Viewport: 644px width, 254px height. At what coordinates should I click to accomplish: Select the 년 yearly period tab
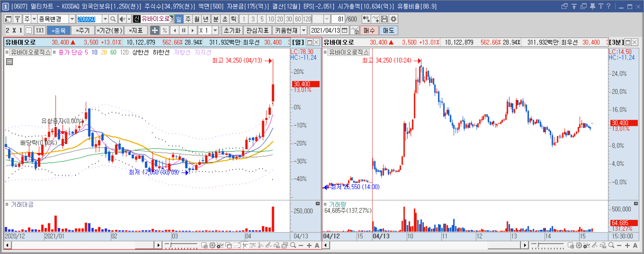click(x=206, y=19)
